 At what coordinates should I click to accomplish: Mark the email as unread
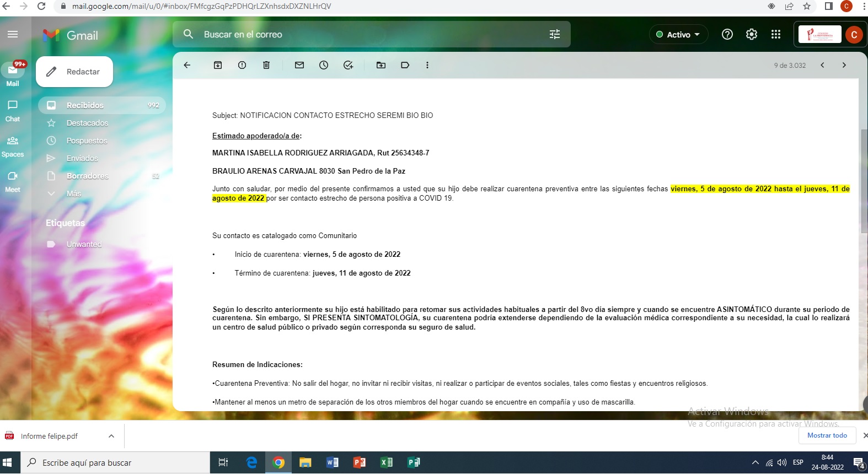(299, 65)
